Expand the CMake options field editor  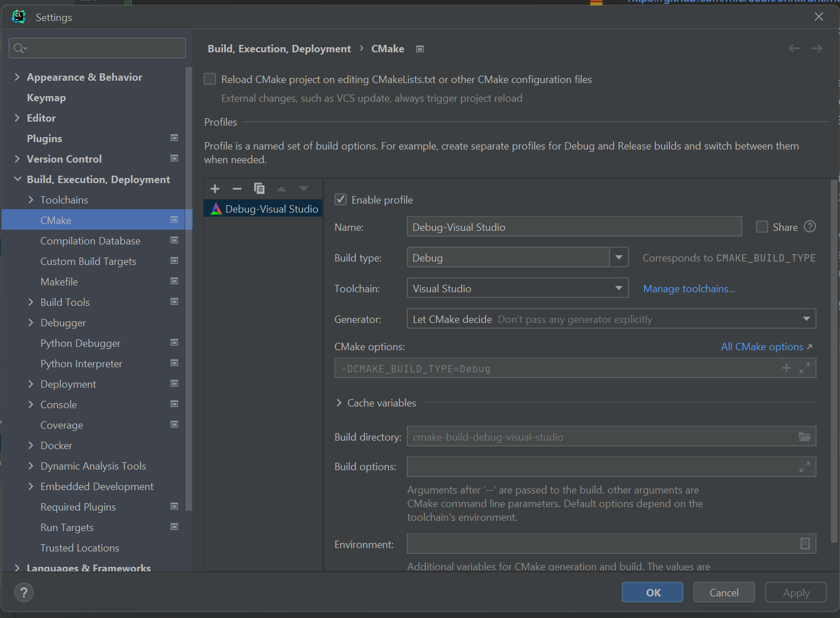click(805, 368)
